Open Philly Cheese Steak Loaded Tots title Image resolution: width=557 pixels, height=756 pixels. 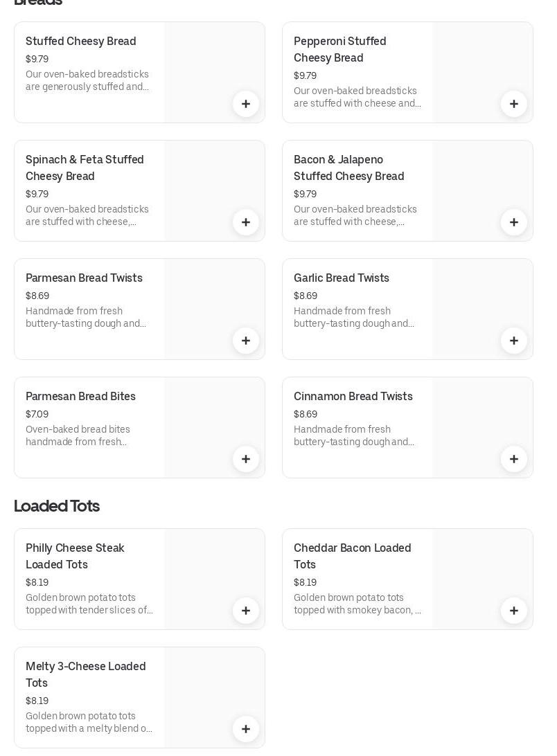click(75, 556)
